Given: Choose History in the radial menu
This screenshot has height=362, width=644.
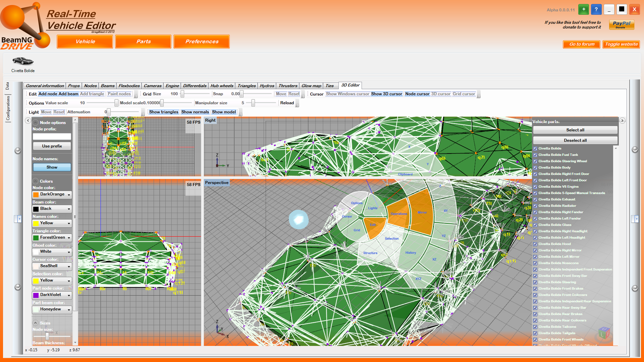Looking at the screenshot, I should coord(411,253).
